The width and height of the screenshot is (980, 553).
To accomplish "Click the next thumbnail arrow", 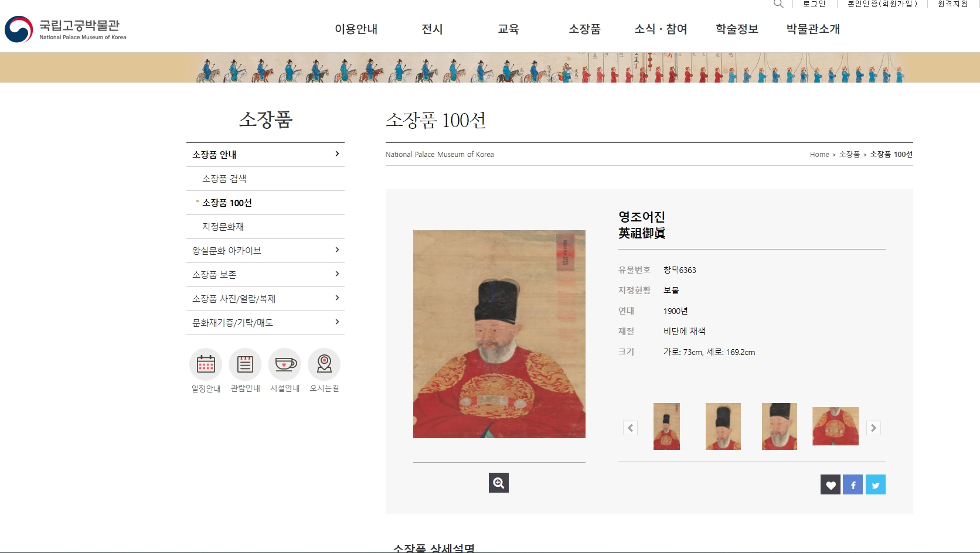I will point(873,428).
